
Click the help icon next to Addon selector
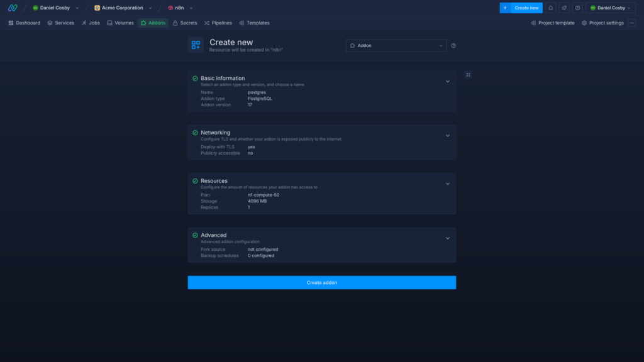click(x=453, y=45)
